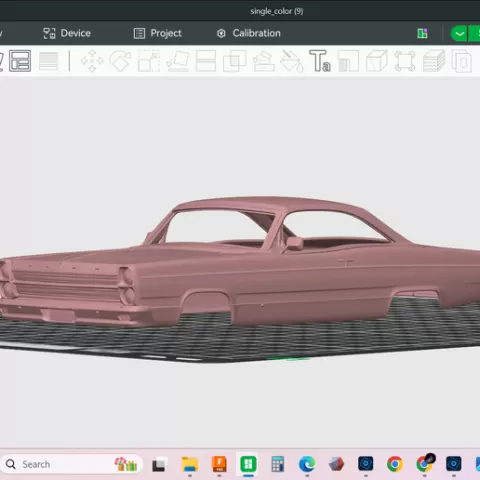This screenshot has height=480, width=480.
Task: Click the Windows taskbar Search field
Action: point(72,464)
